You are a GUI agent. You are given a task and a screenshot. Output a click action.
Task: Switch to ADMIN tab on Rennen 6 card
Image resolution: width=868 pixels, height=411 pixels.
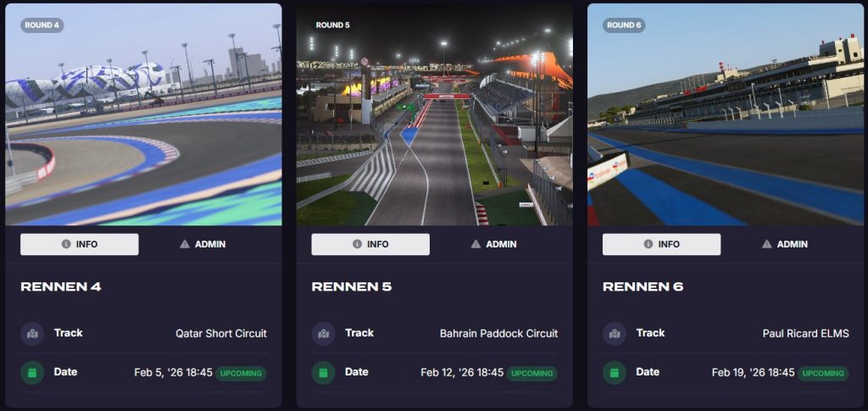(x=785, y=244)
